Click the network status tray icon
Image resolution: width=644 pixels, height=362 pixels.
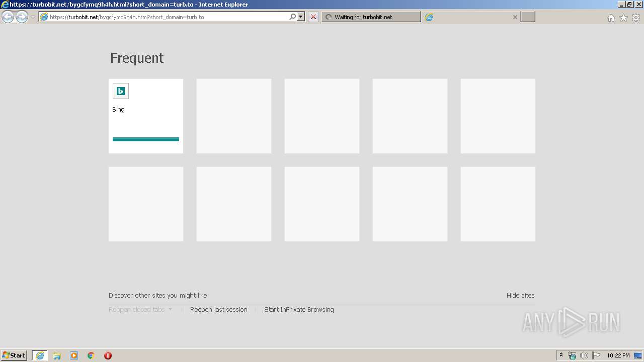(572, 355)
